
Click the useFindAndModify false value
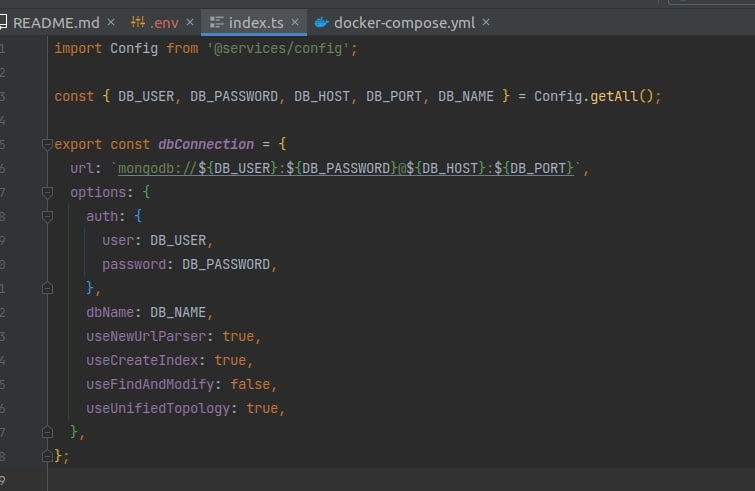click(250, 384)
